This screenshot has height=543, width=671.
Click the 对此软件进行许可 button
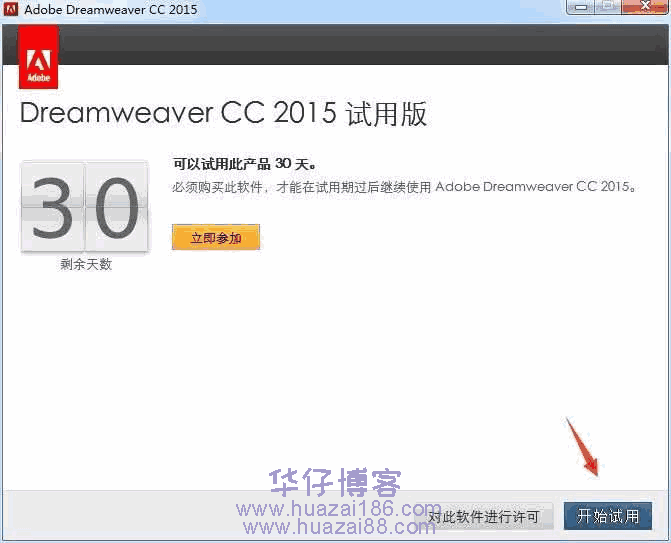pos(484,516)
